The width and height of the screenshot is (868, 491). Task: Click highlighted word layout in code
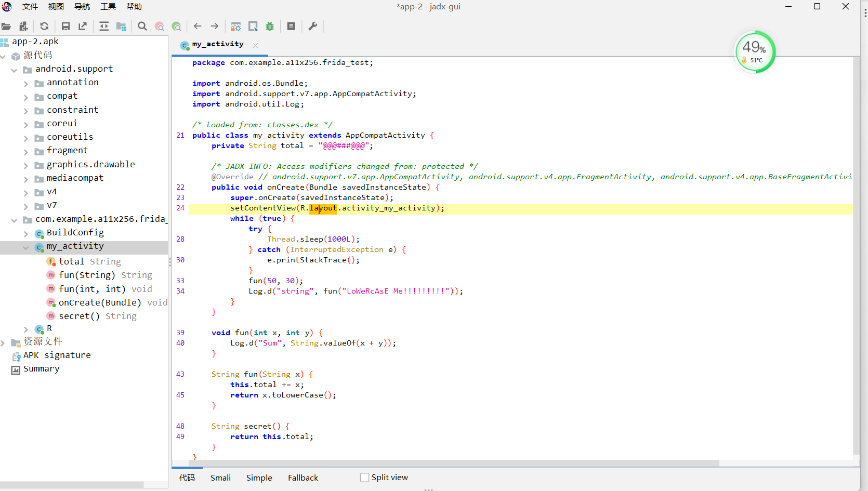tap(323, 208)
